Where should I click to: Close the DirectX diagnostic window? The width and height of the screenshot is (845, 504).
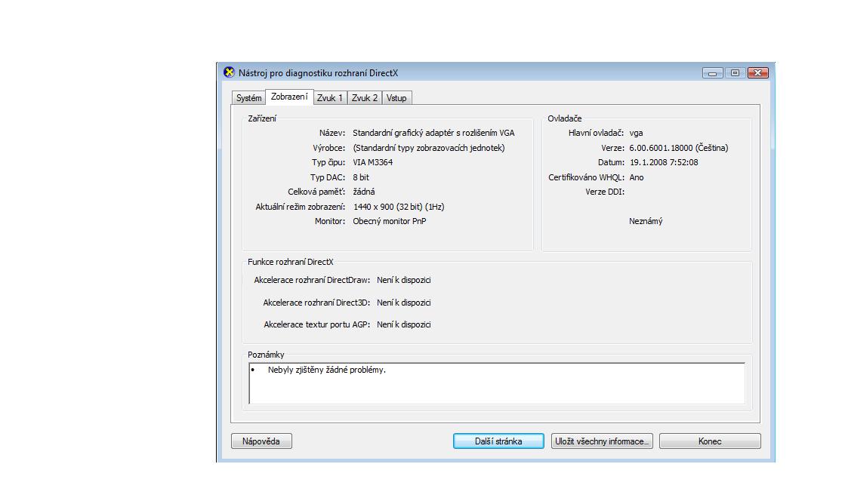[x=757, y=72]
